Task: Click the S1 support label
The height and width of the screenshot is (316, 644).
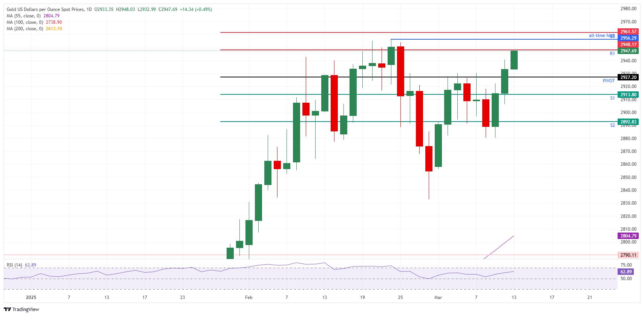Action: 612,98
